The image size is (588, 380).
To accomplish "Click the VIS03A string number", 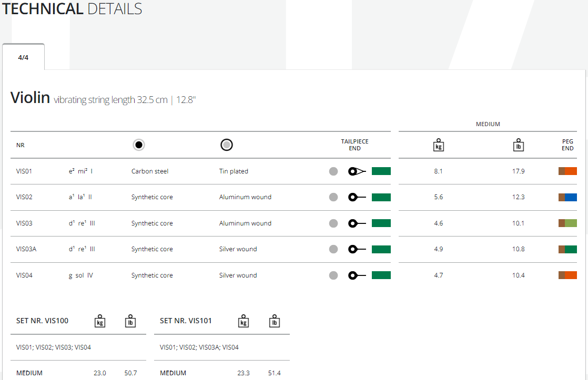I will click(x=26, y=249).
